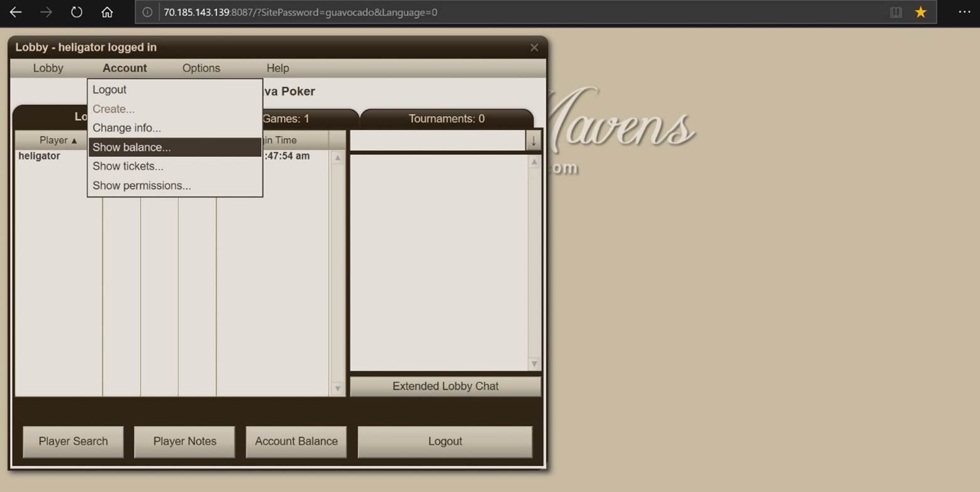The image size is (980, 492).
Task: Open the Help menu
Action: (277, 68)
